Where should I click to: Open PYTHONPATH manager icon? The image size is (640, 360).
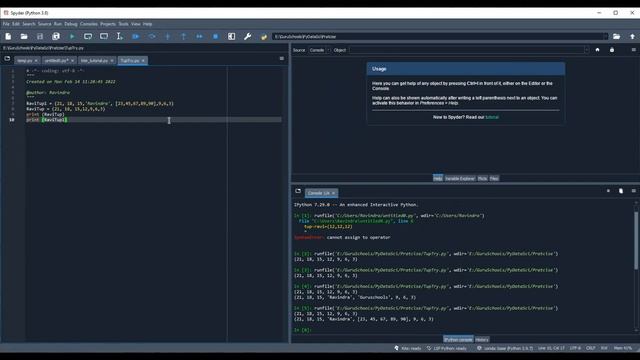point(264,36)
